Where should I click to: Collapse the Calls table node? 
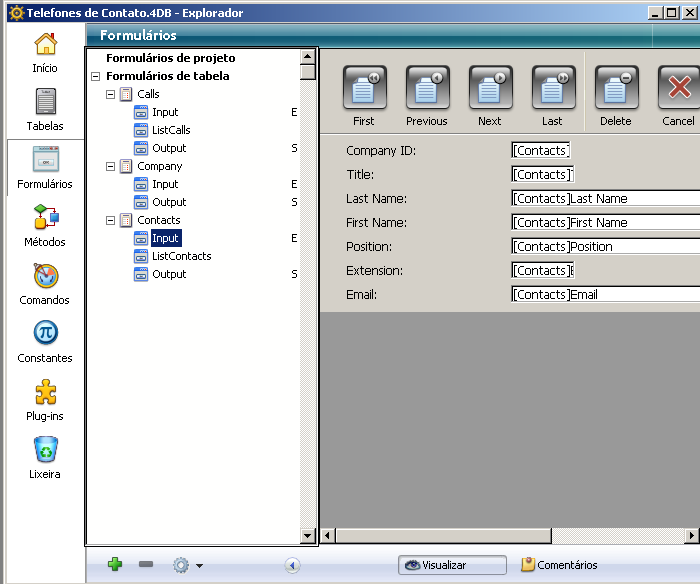point(111,94)
